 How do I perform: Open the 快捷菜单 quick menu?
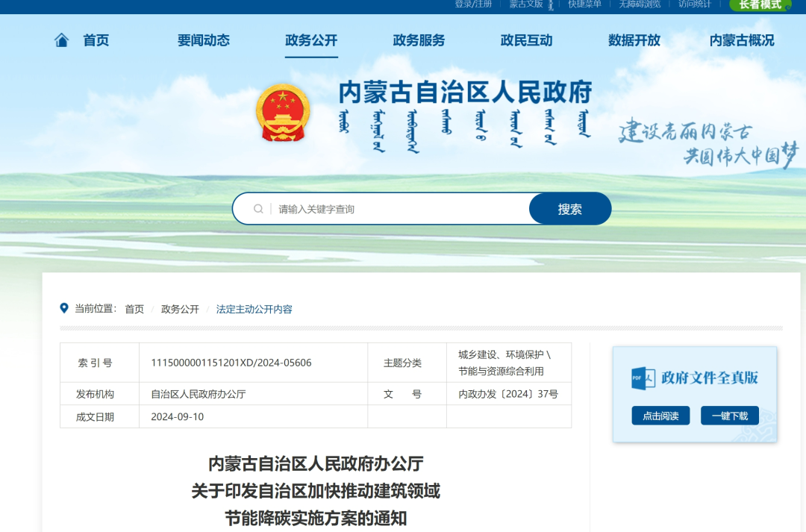(586, 5)
